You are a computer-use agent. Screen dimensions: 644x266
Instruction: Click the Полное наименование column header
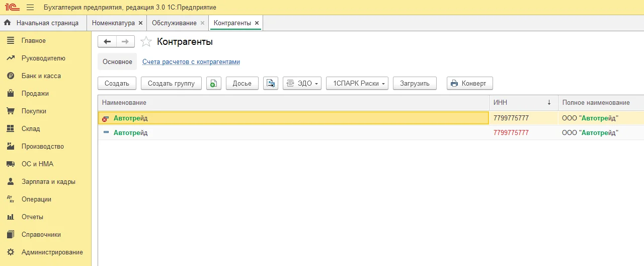click(601, 102)
